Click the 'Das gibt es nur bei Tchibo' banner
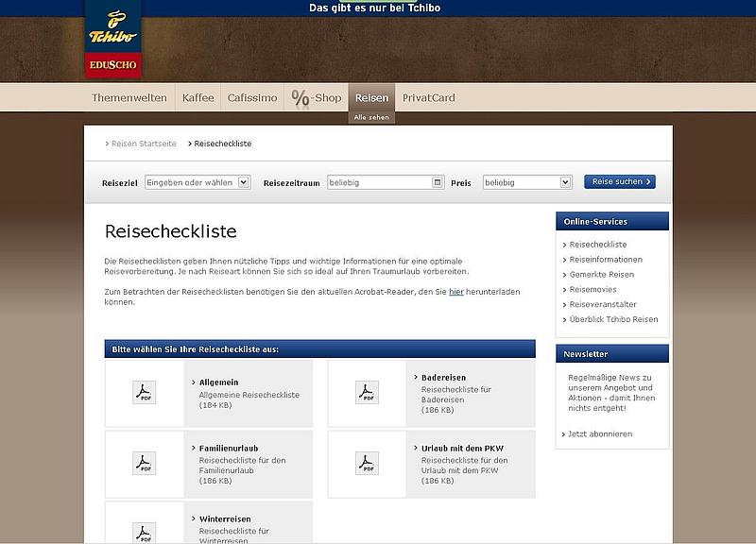 (x=374, y=8)
